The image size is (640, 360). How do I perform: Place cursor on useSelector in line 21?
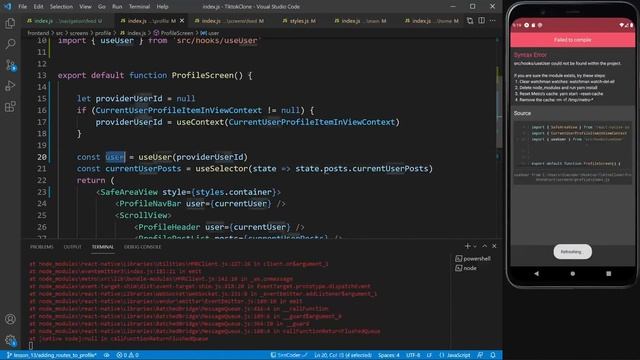coord(222,169)
